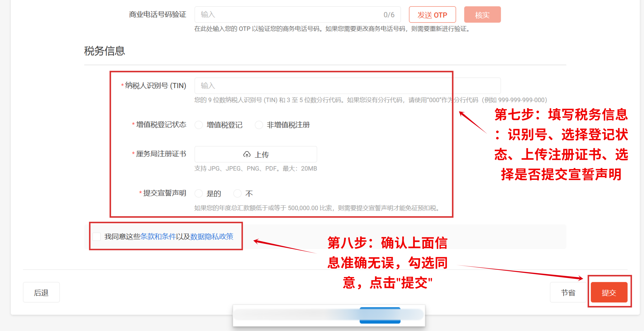Click 发送 OTP button

pyautogui.click(x=432, y=15)
